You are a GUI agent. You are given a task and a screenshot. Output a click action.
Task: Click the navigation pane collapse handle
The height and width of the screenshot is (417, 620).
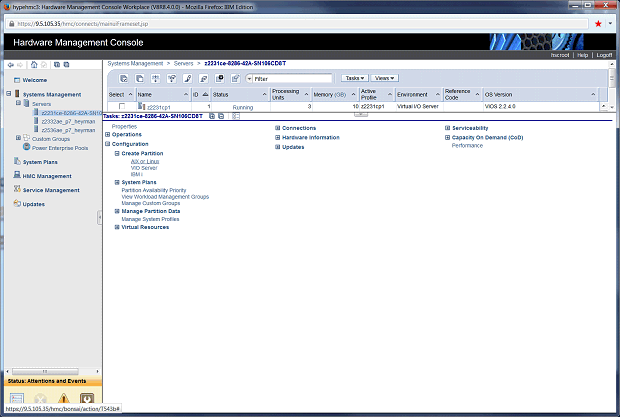[100, 217]
